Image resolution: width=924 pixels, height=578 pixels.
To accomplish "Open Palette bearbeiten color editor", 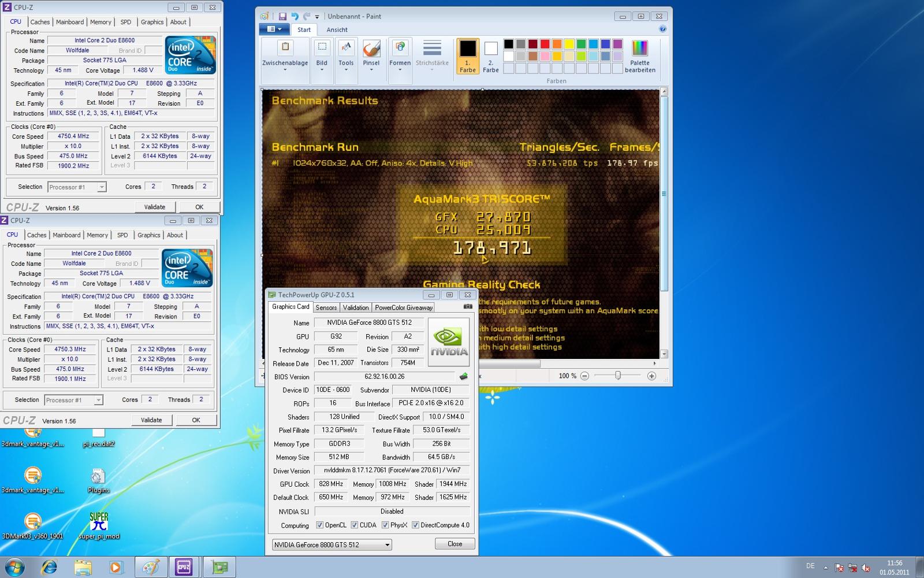I will [x=640, y=56].
